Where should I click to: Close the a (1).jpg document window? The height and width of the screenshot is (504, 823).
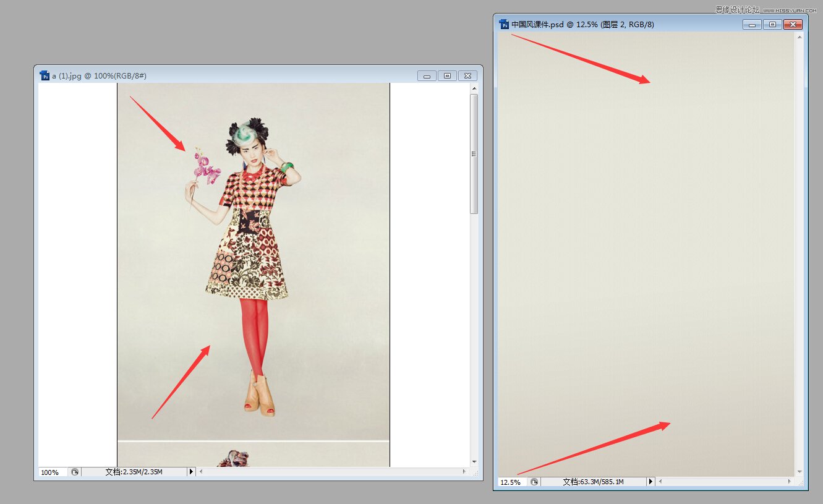tap(468, 76)
